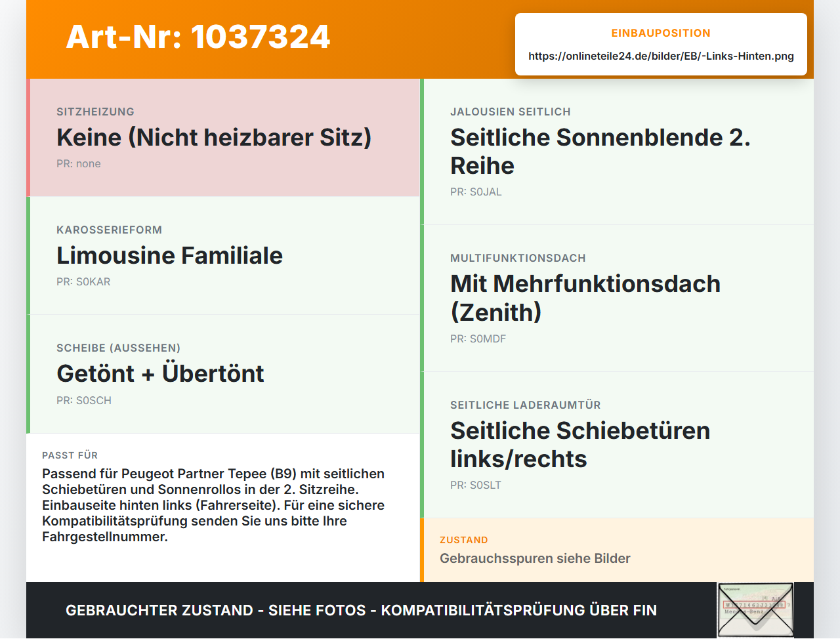Click Mit Mehrfunktionsdach (Zenith) text

(x=585, y=298)
